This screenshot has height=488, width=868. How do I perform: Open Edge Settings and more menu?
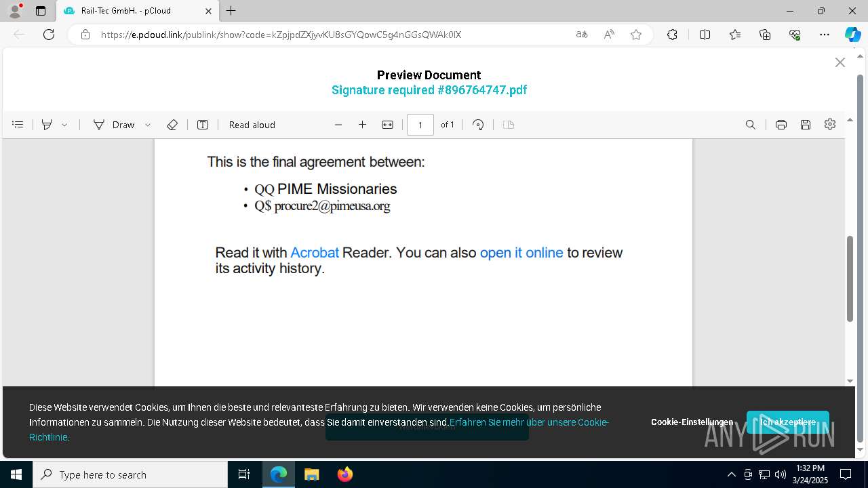[825, 35]
